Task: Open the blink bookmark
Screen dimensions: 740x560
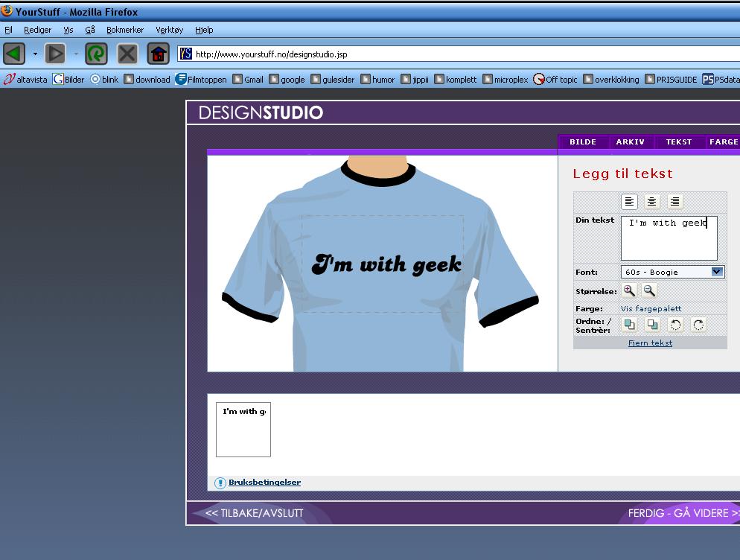Action: pos(104,80)
